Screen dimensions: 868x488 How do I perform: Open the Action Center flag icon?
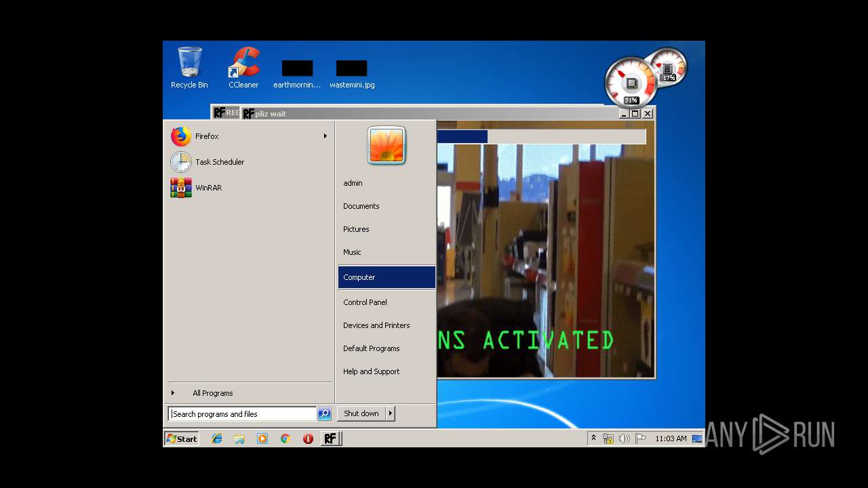click(641, 439)
